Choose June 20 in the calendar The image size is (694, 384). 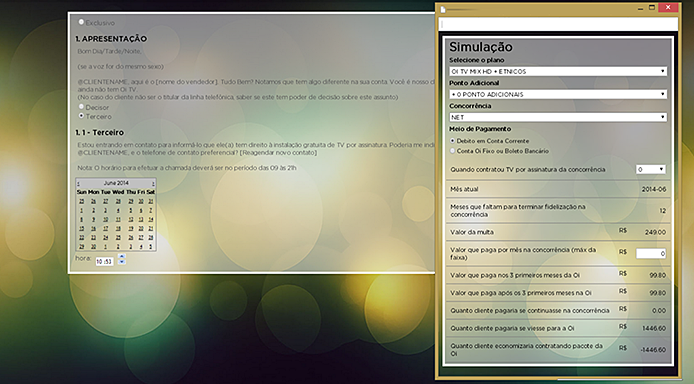[x=141, y=228]
